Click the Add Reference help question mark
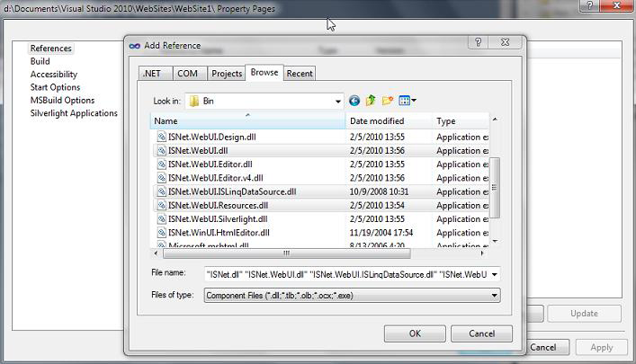Screen dimensions: 636x364 [479, 42]
